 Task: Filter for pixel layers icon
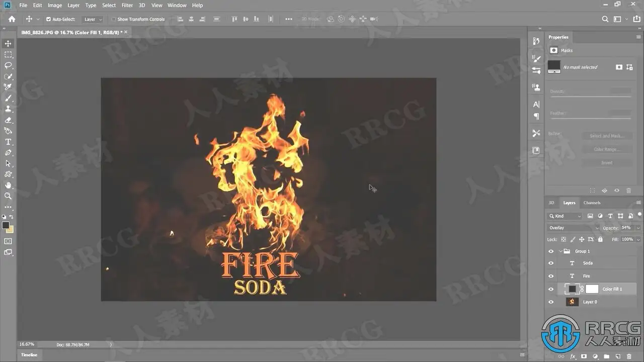click(x=590, y=216)
